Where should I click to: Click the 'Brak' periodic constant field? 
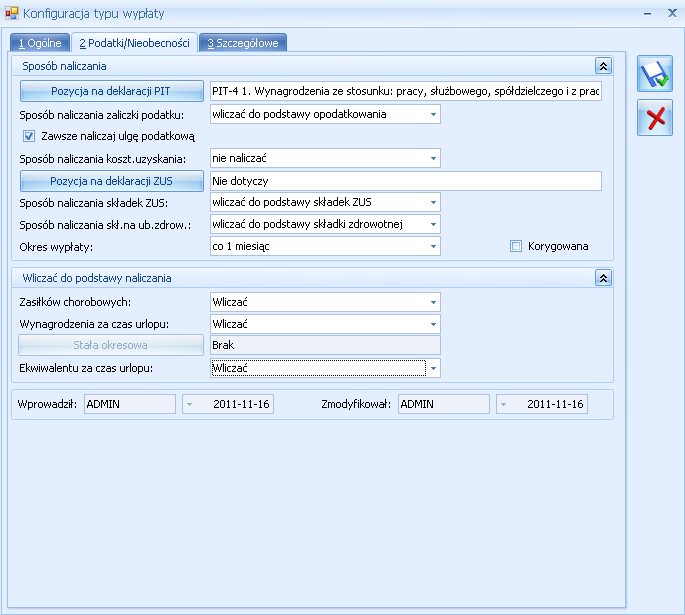[325, 345]
